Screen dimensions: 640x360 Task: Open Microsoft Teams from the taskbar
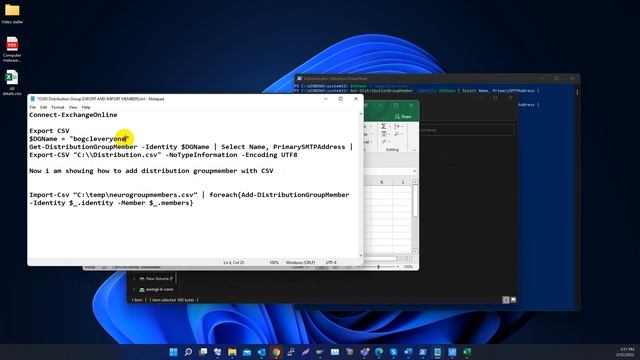click(x=364, y=352)
